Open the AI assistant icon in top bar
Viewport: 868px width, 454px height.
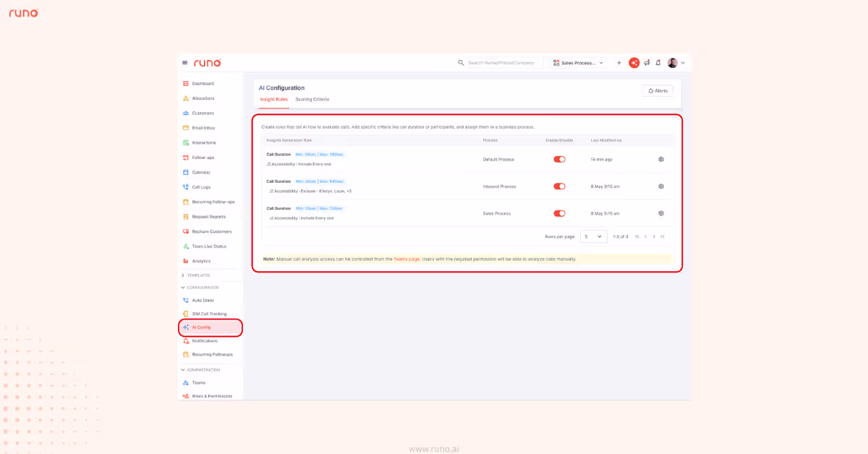(634, 62)
